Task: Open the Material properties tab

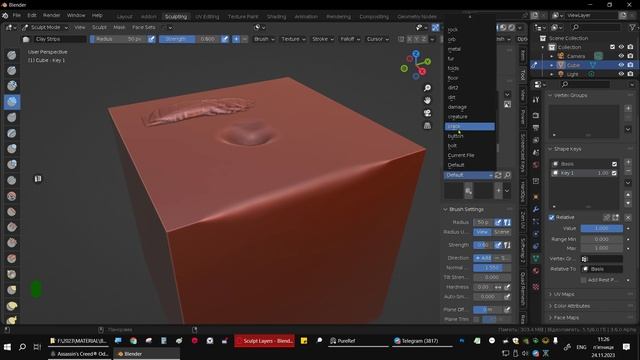Action: (536, 271)
